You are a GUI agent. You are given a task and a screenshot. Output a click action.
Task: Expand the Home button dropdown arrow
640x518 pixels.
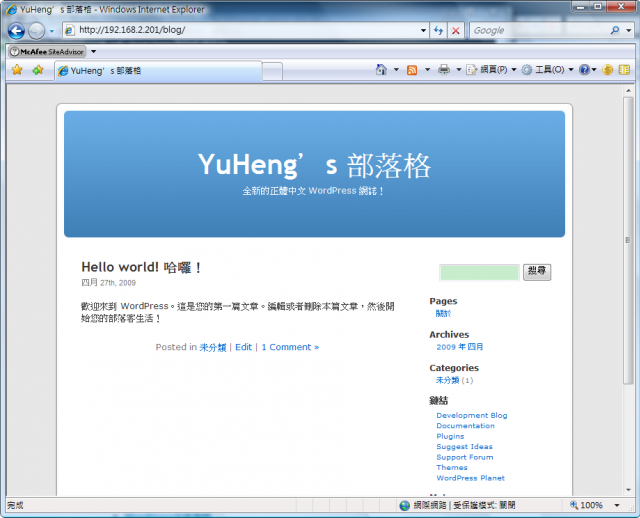pos(396,70)
